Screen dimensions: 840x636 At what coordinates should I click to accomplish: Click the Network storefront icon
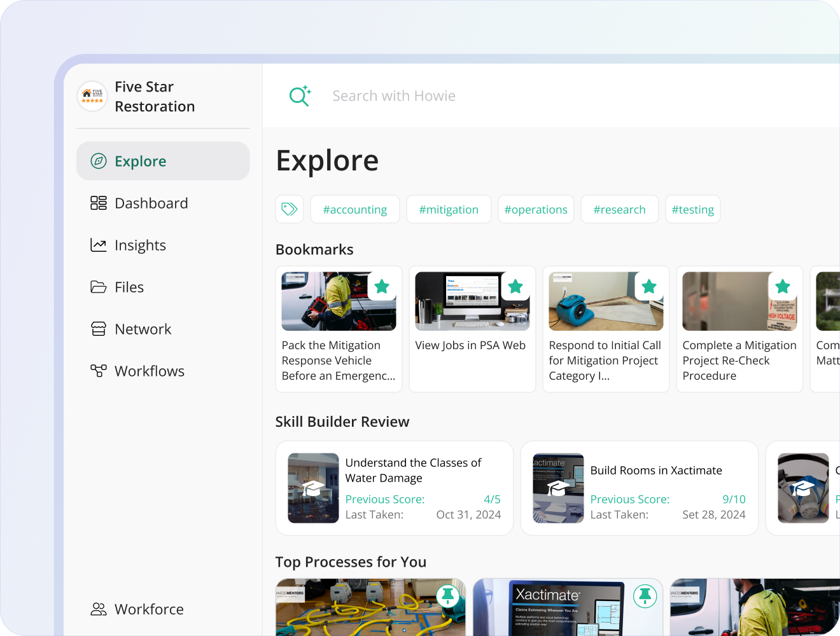pyautogui.click(x=99, y=329)
